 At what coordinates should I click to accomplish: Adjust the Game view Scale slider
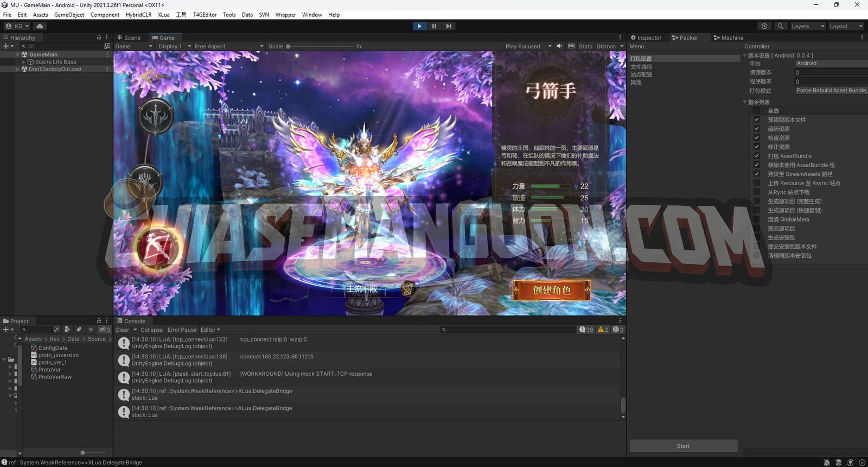[x=288, y=46]
